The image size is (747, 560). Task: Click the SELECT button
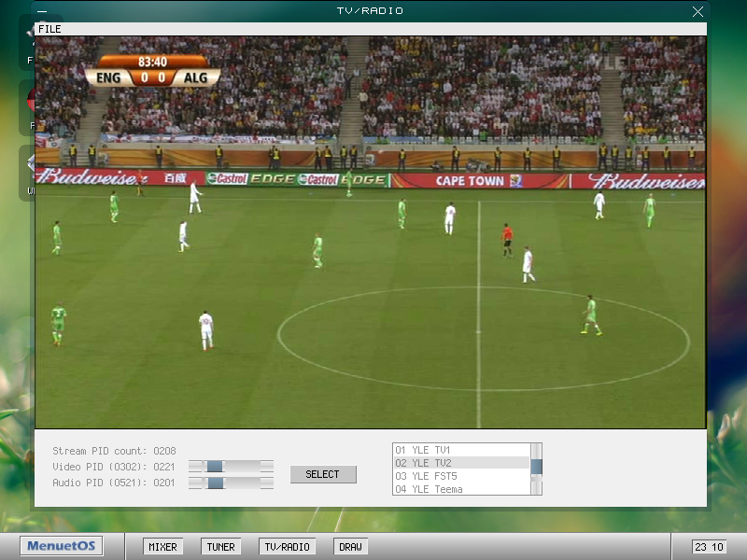tap(323, 474)
